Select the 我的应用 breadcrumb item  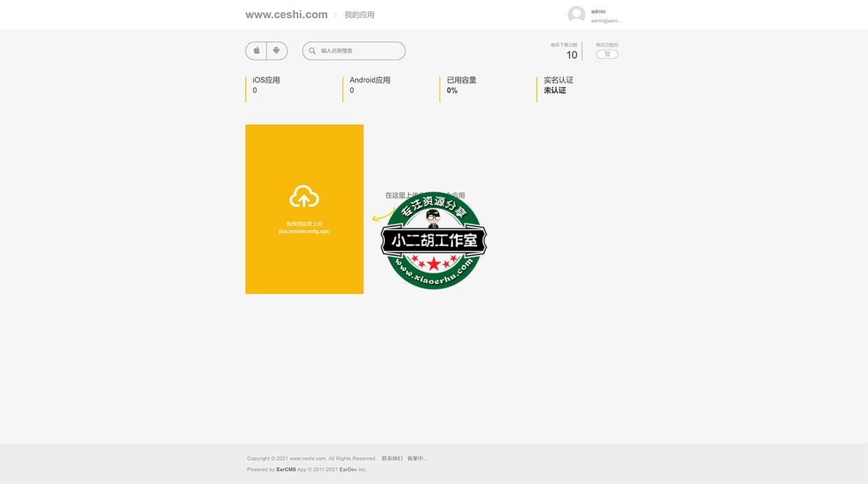359,15
